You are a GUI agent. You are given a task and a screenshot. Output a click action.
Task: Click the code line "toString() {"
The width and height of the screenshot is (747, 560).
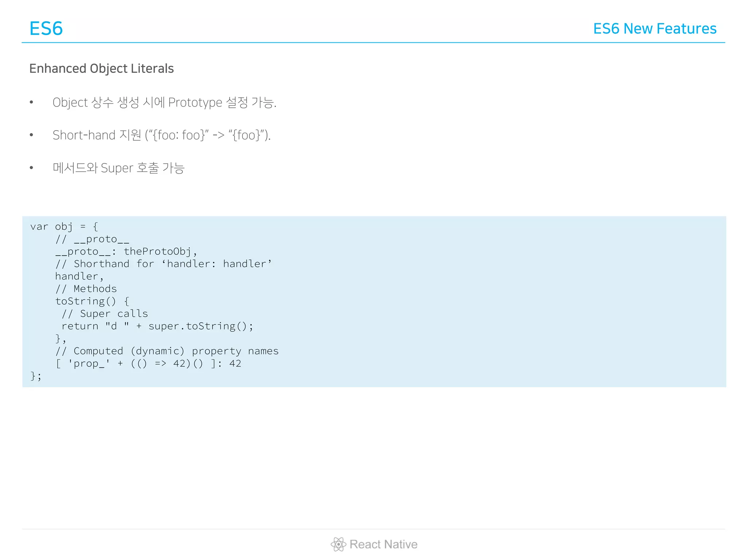tap(92, 302)
